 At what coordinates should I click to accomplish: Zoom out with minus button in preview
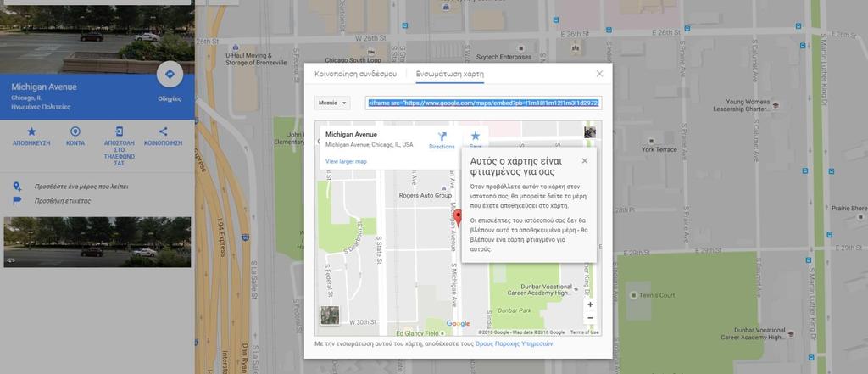590,318
